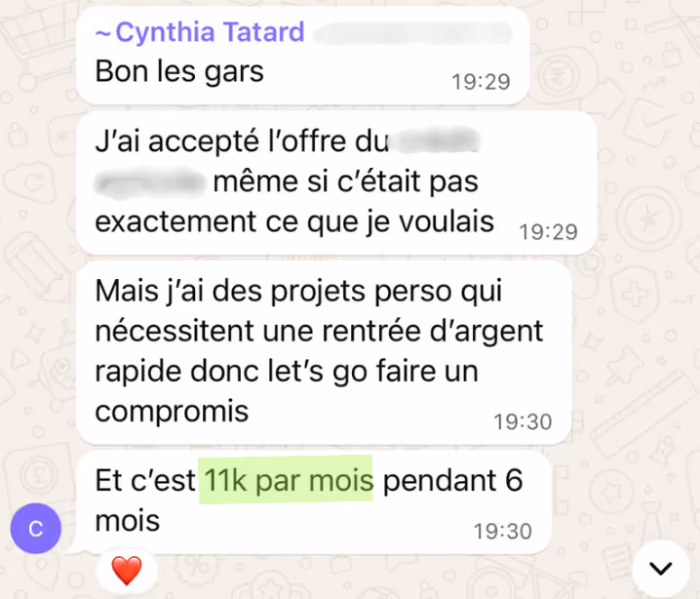This screenshot has width=700, height=599.
Task: Click the 19:30 timestamp on last message
Action: 503,531
